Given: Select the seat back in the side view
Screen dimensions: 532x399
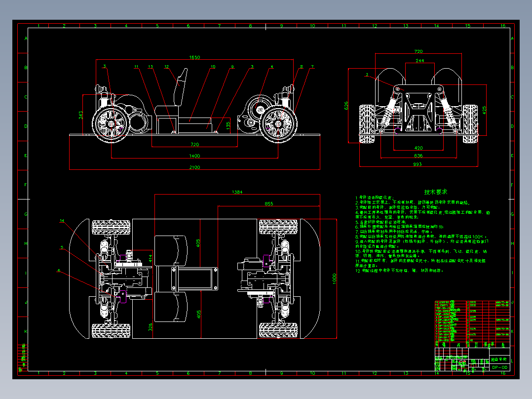Looking at the screenshot, I should pos(181,87).
